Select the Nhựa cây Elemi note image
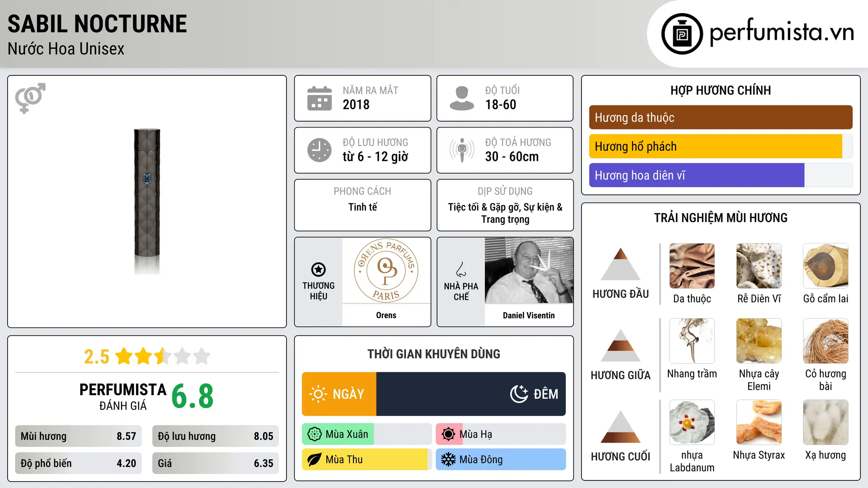The height and width of the screenshot is (488, 868). coord(759,341)
